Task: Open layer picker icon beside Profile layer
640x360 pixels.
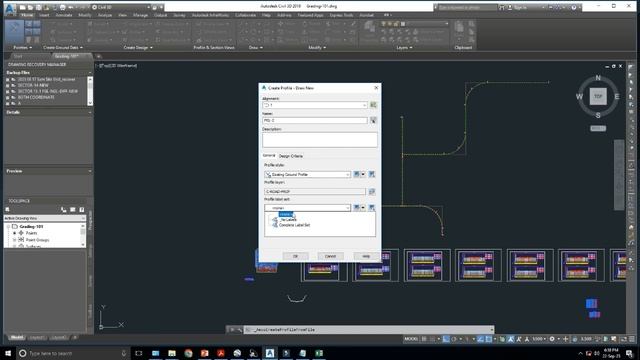Action: pyautogui.click(x=372, y=191)
